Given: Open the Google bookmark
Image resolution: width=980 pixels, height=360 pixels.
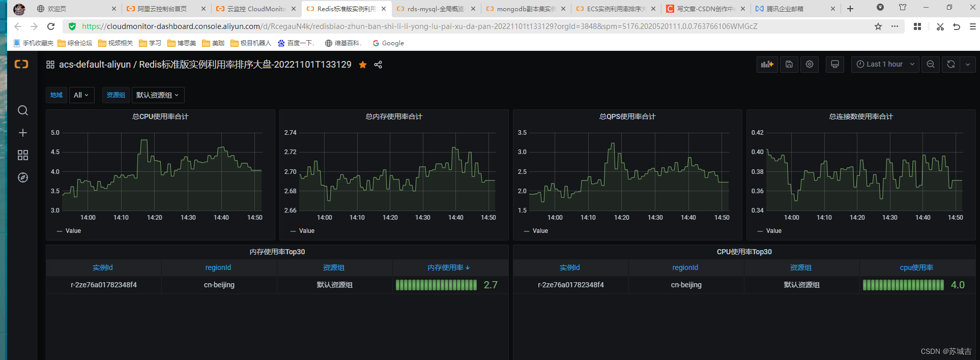Looking at the screenshot, I should point(388,43).
